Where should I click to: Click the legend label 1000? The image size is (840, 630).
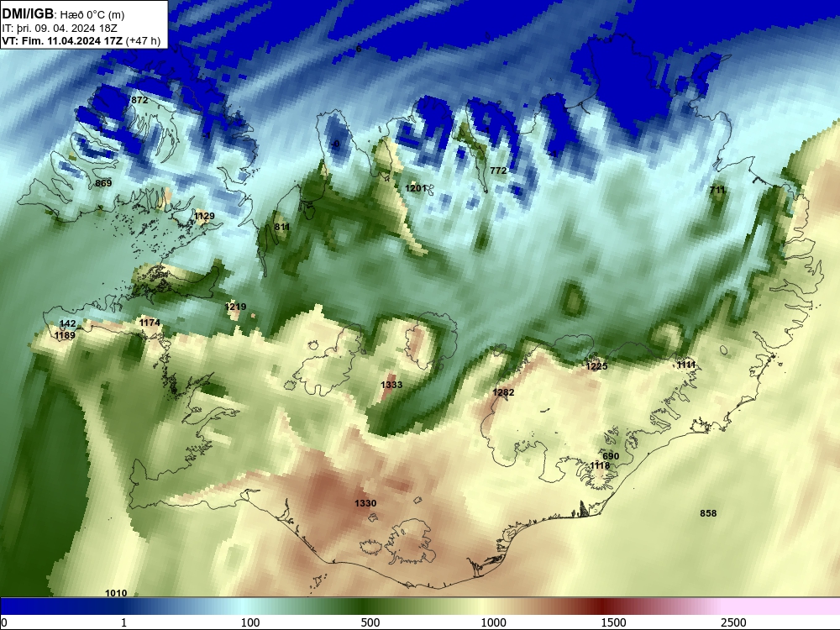pyautogui.click(x=493, y=622)
